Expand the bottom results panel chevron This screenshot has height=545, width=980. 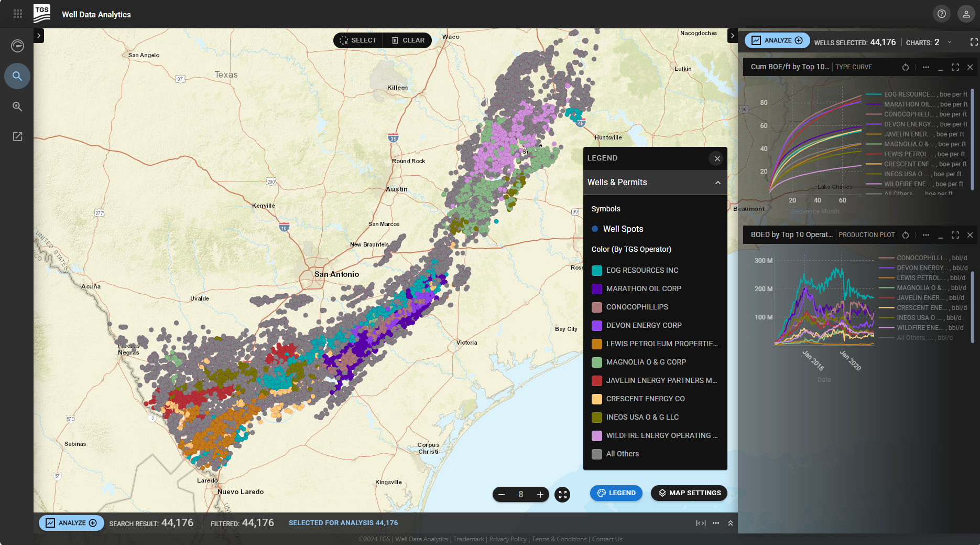tap(730, 523)
